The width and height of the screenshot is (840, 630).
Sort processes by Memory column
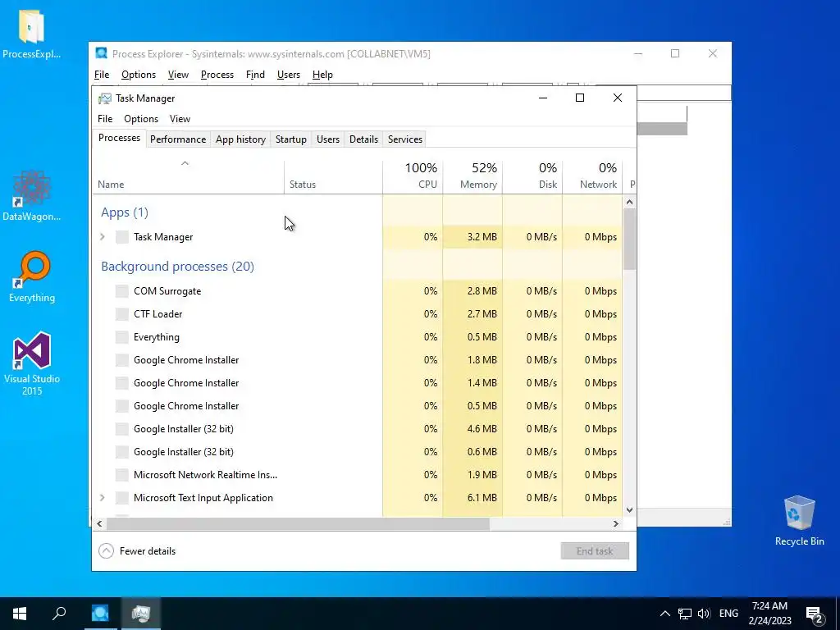[x=472, y=177]
